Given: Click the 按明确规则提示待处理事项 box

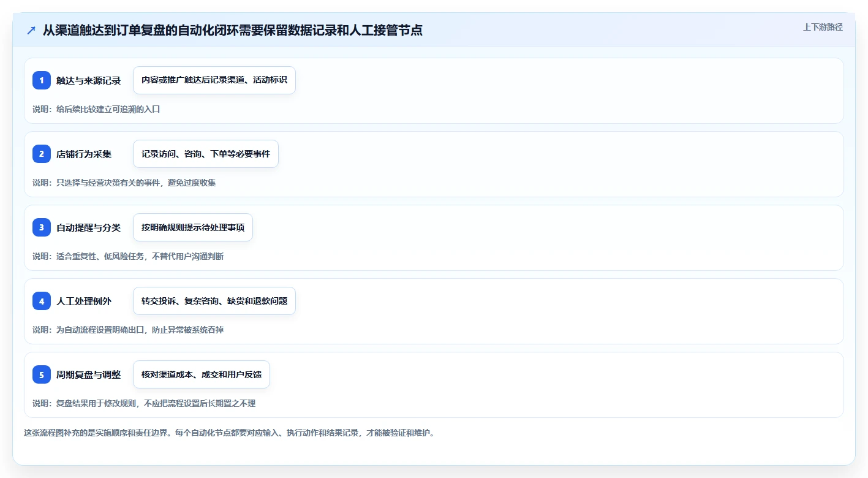Looking at the screenshot, I should [193, 227].
